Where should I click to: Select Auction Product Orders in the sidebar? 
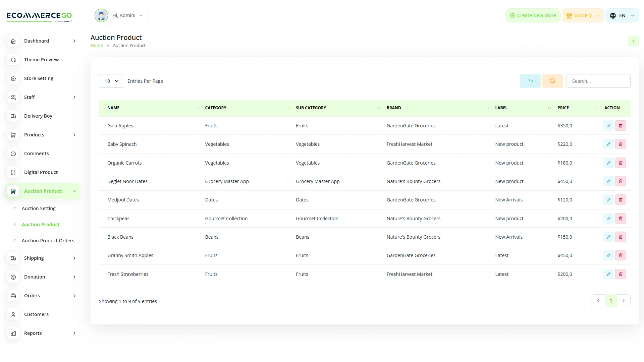click(x=48, y=240)
